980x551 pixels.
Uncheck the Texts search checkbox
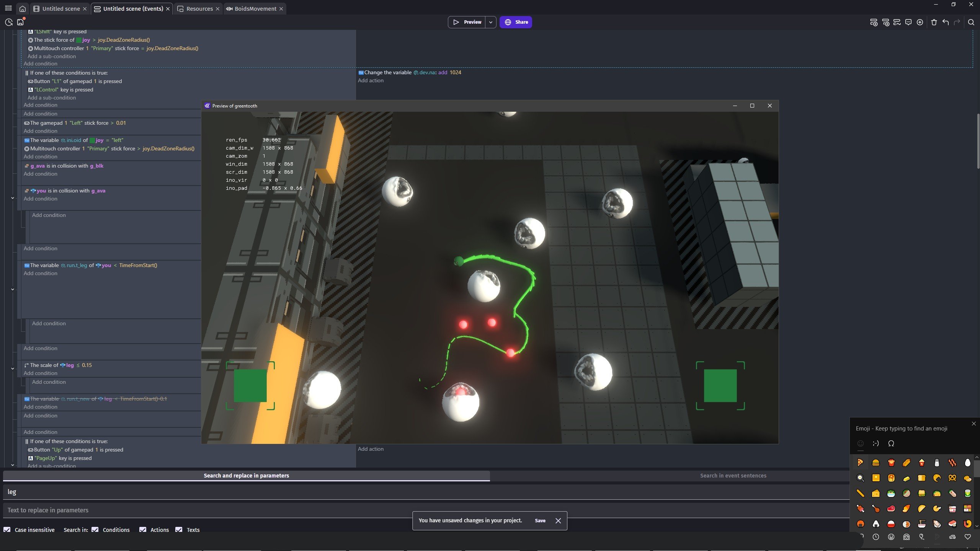[179, 530]
